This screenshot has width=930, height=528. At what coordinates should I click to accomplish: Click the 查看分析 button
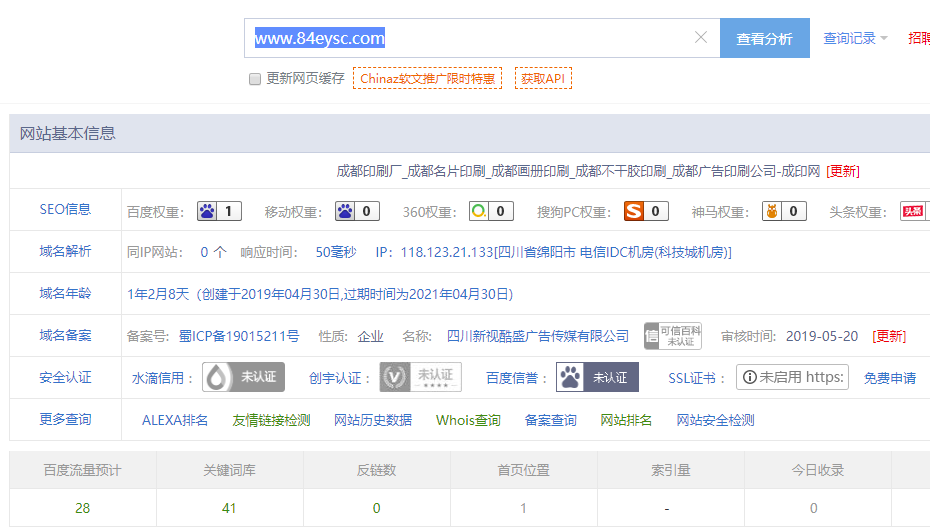765,39
